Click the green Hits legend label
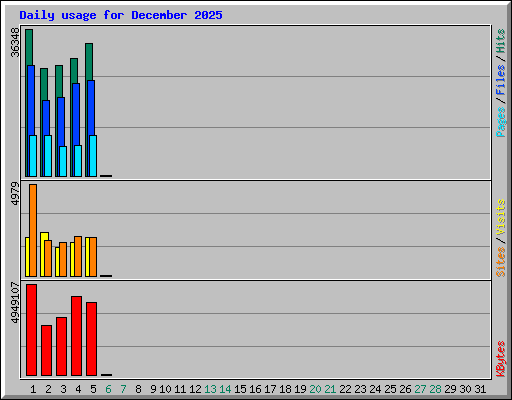Image resolution: width=512 pixels, height=400 pixels. (x=500, y=41)
